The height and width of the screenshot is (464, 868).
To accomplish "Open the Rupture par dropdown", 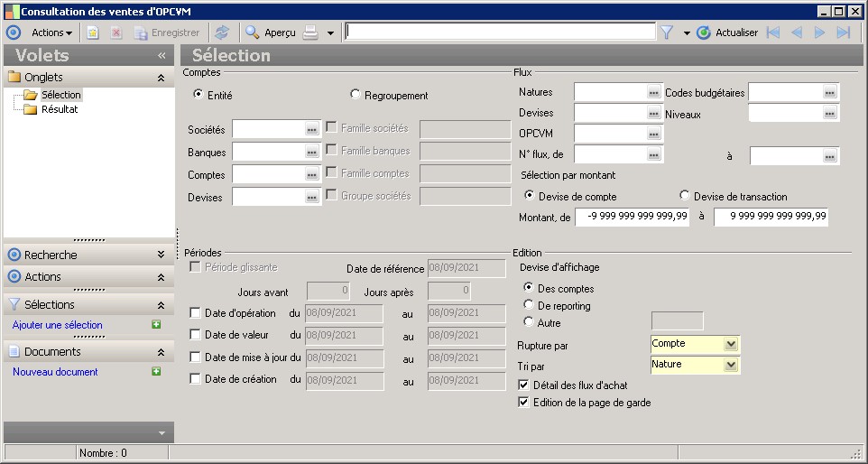I will [731, 344].
